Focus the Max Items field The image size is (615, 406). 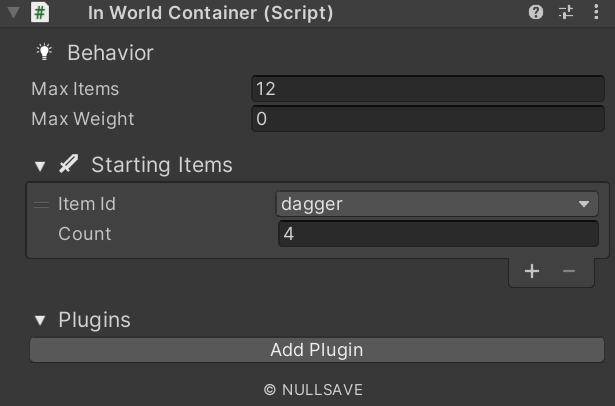[427, 89]
